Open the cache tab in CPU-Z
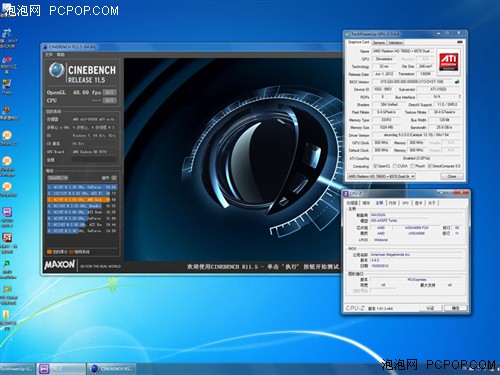 366,203
